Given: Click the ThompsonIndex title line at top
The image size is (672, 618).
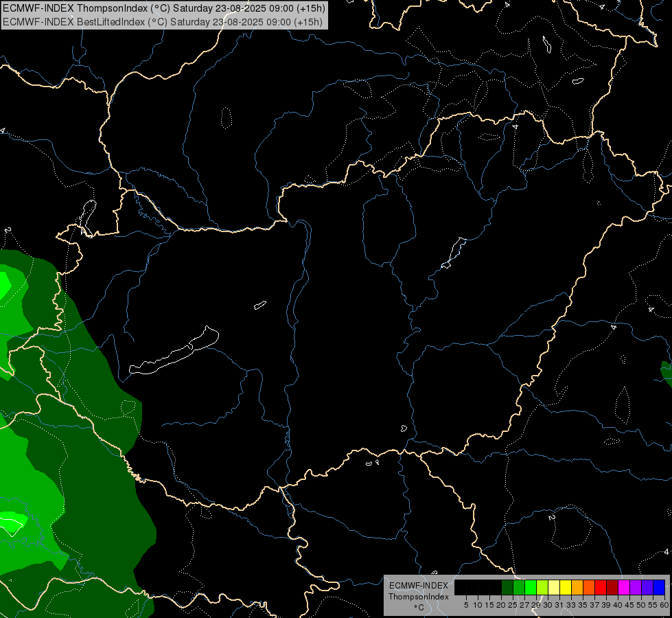Looking at the screenshot, I should 164,8.
